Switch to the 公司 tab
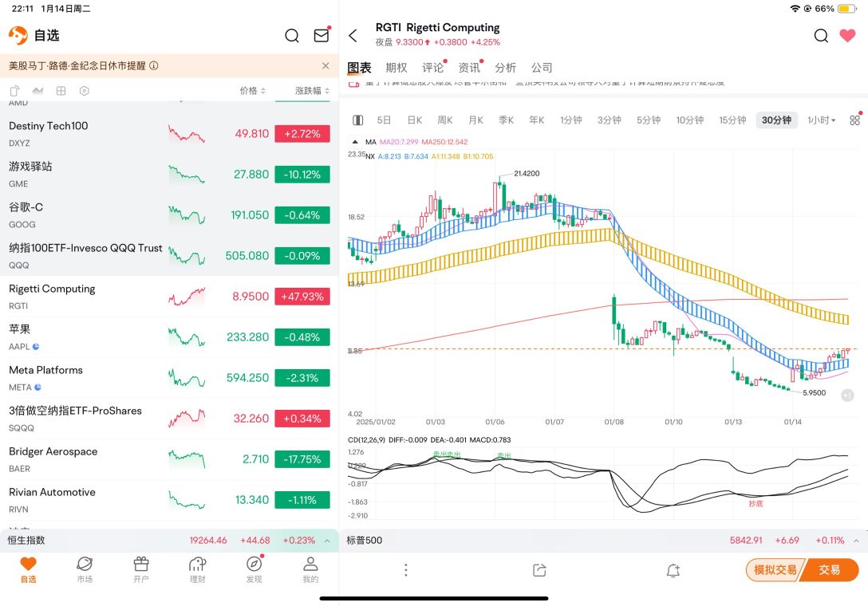The image size is (868, 606). click(542, 68)
